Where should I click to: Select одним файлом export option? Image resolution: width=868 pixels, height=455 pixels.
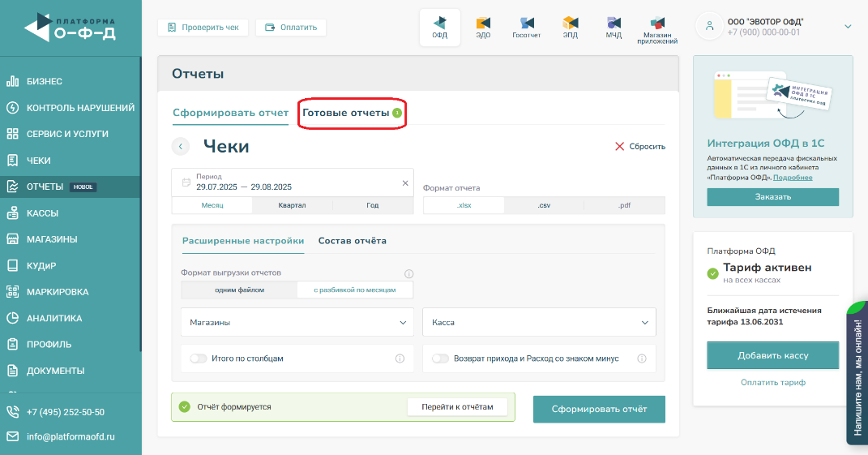(x=239, y=290)
